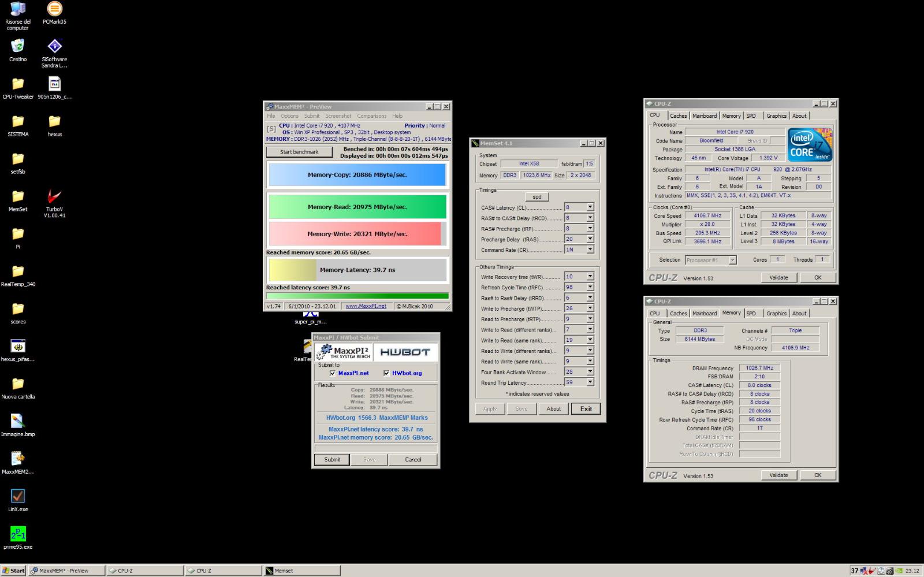Open hexus folder on desktop
The width and height of the screenshot is (924, 577).
(54, 125)
